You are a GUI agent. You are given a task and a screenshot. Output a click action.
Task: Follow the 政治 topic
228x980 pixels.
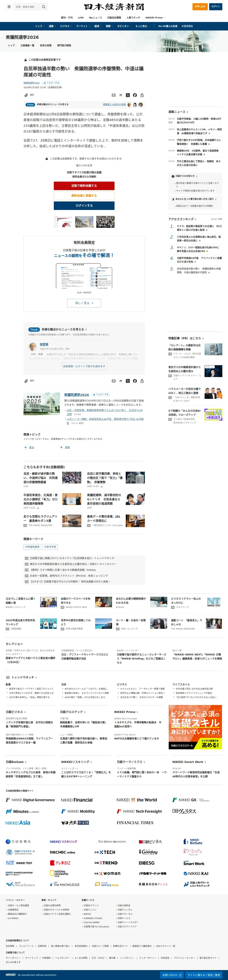pos(26,447)
